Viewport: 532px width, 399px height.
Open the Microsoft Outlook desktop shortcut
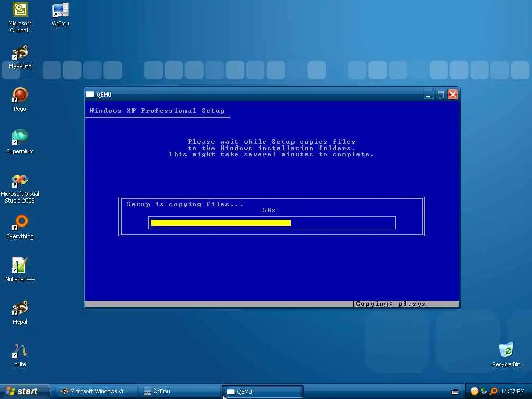[x=20, y=17]
